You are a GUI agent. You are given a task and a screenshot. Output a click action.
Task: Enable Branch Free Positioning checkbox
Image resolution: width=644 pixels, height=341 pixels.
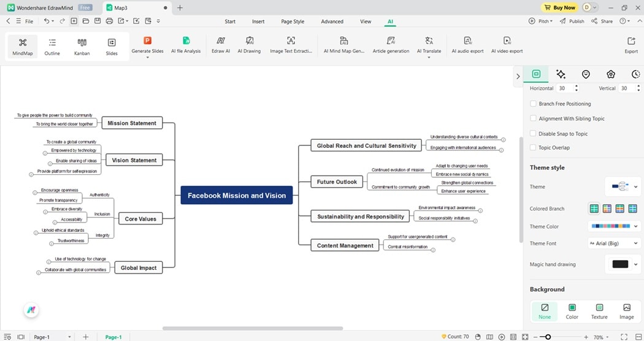(533, 104)
